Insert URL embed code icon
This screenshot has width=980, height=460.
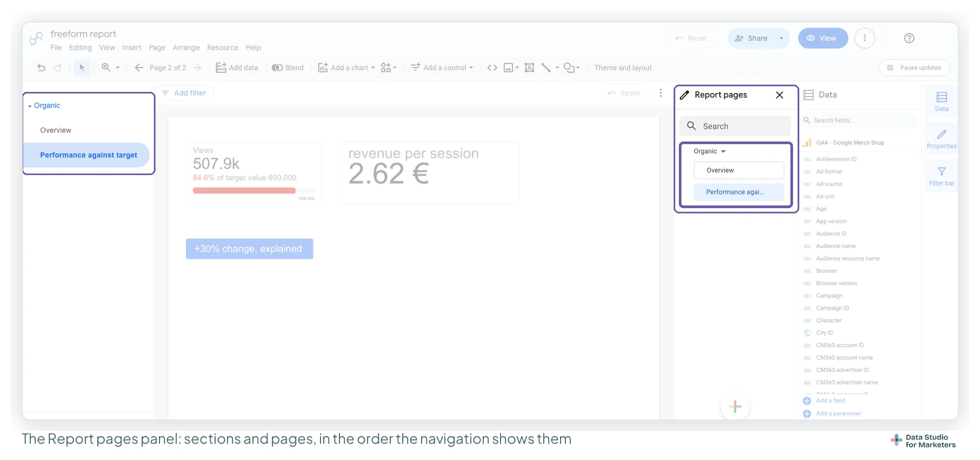[492, 68]
